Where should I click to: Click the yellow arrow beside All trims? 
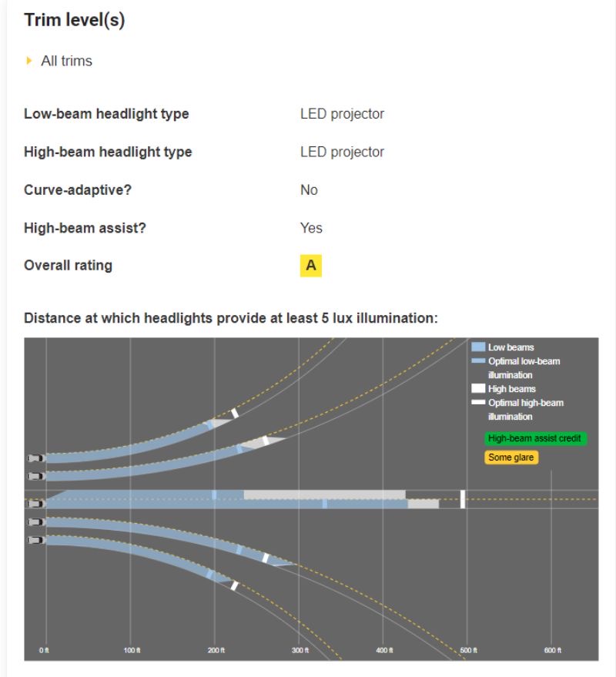pos(29,60)
